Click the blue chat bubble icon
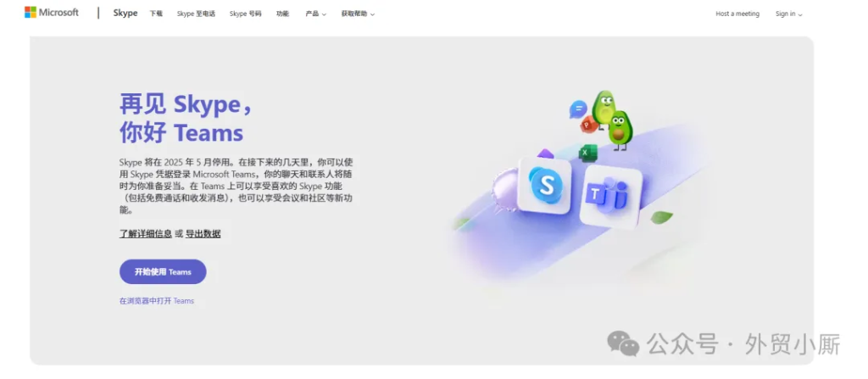Image resolution: width=868 pixels, height=379 pixels. [578, 109]
